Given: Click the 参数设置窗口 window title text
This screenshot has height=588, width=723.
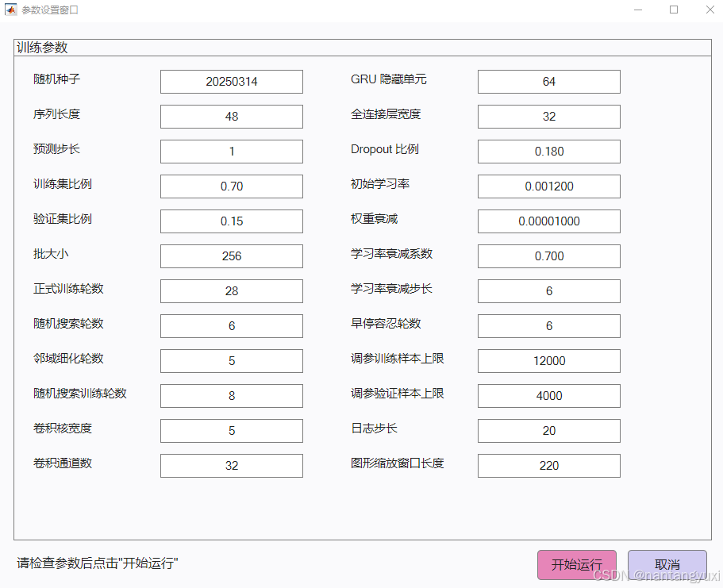Looking at the screenshot, I should [x=50, y=10].
